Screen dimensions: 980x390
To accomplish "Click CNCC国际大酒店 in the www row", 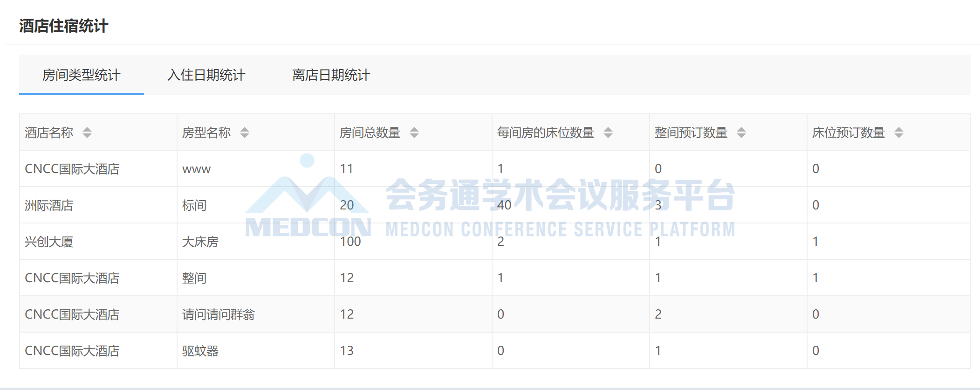I will (72, 169).
